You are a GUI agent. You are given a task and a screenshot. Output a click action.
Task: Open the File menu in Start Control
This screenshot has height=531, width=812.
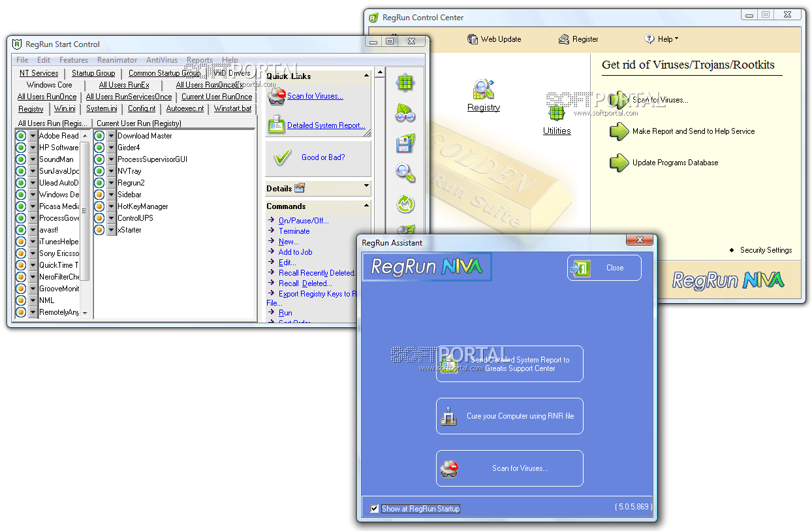pos(23,60)
